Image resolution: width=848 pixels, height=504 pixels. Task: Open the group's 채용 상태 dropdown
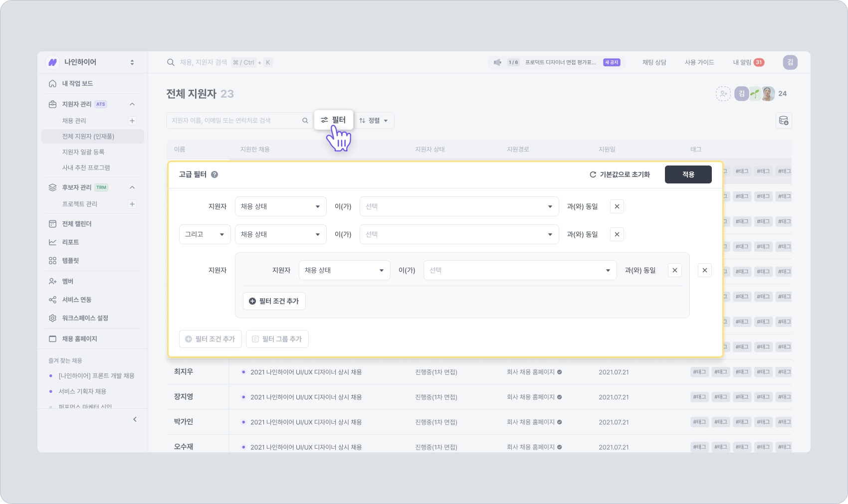[345, 270]
